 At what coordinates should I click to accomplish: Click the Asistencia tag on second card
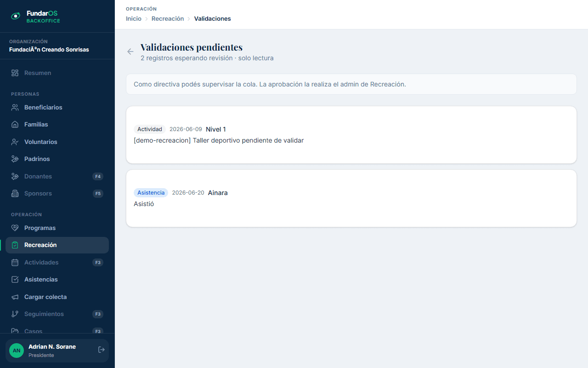pos(151,193)
